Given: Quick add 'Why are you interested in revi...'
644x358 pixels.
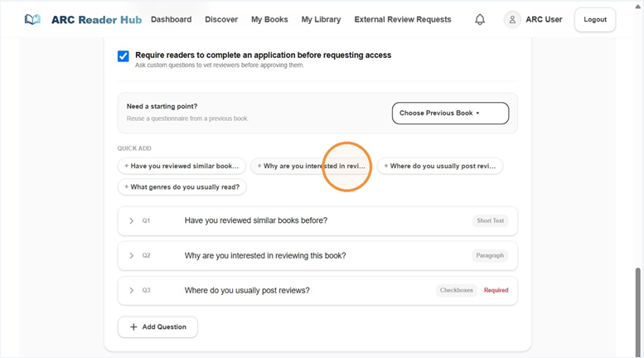Looking at the screenshot, I should (311, 166).
